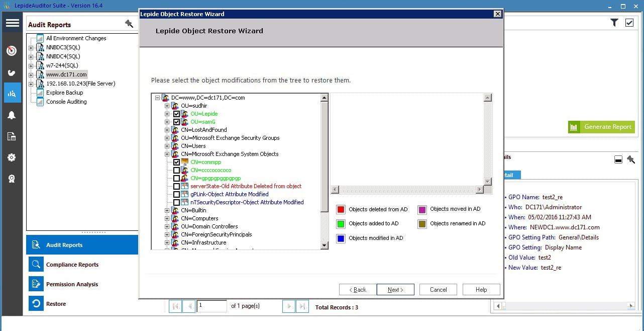Open the Compliance Reports section
Screen dimensions: 644x331
point(72,265)
